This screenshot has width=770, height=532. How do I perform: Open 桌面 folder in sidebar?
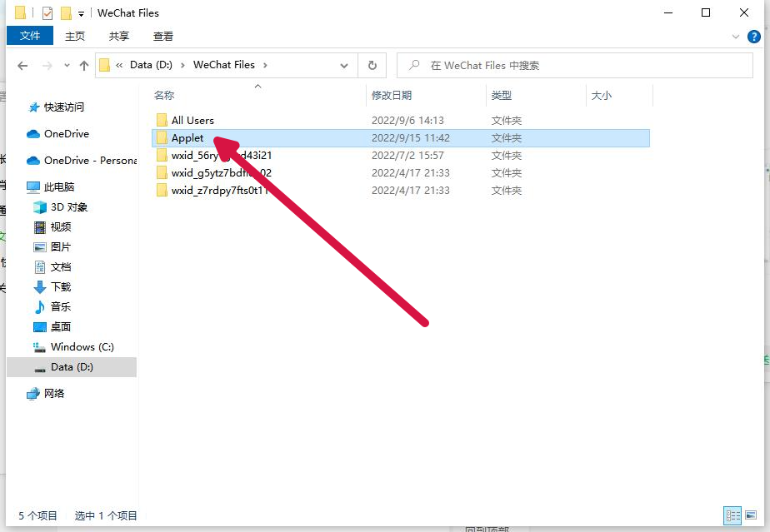[60, 327]
